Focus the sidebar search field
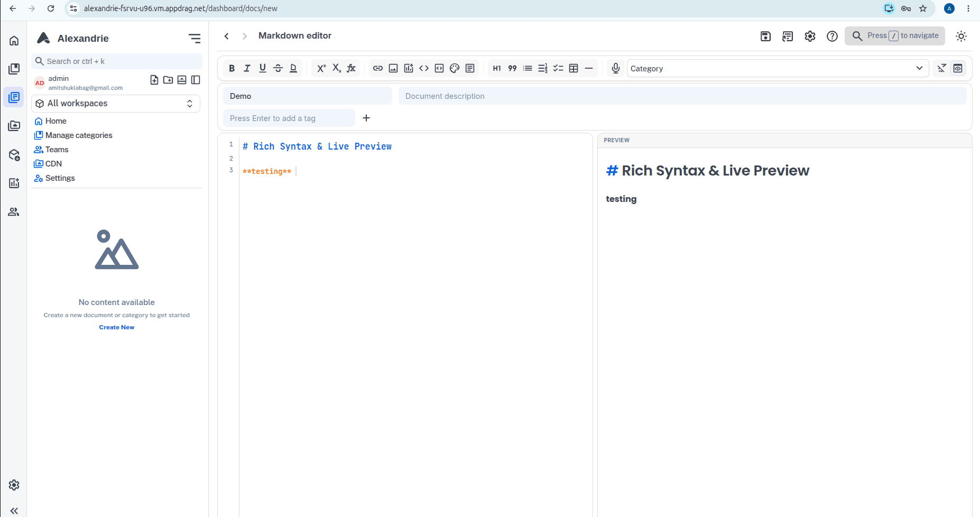 [117, 61]
